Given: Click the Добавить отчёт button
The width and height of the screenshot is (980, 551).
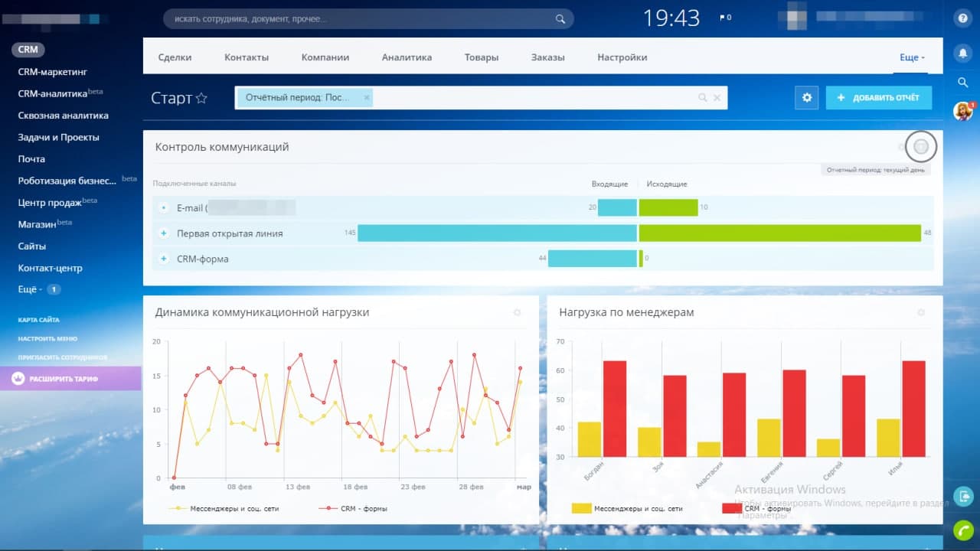Looking at the screenshot, I should point(878,98).
